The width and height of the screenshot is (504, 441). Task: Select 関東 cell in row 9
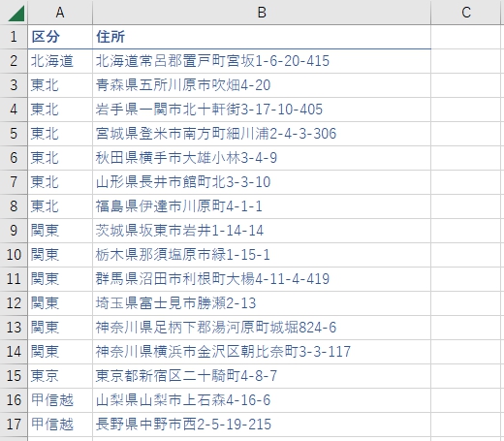click(x=60, y=231)
